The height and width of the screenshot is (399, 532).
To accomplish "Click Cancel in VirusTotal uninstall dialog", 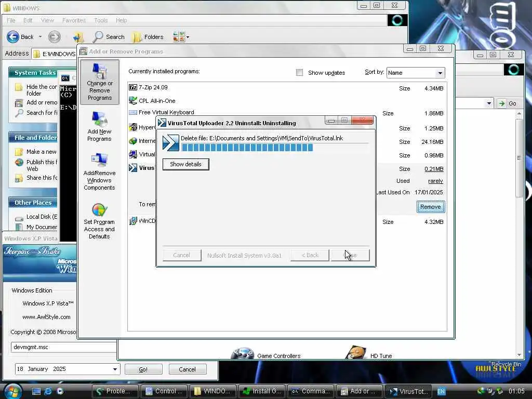I will [x=181, y=255].
